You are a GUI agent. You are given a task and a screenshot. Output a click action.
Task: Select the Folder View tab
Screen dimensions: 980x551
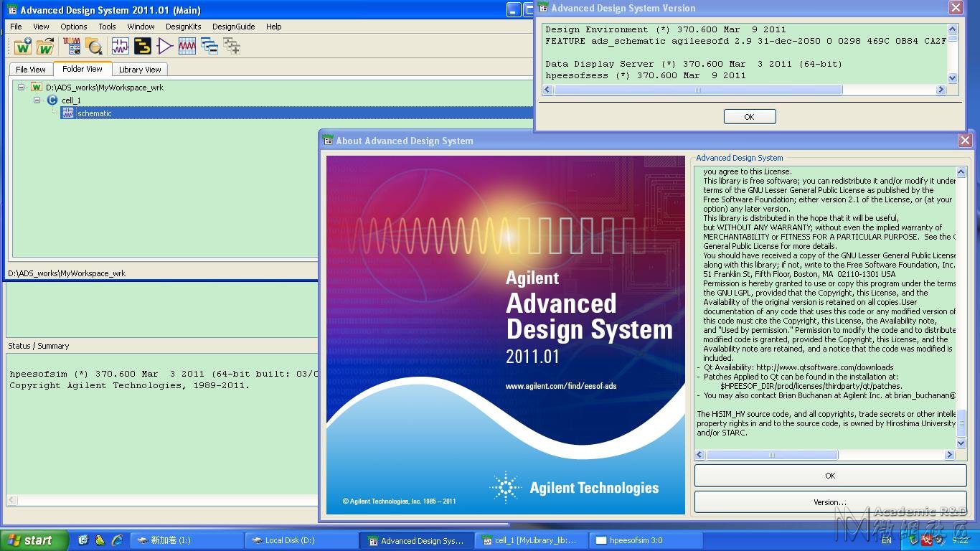[83, 69]
